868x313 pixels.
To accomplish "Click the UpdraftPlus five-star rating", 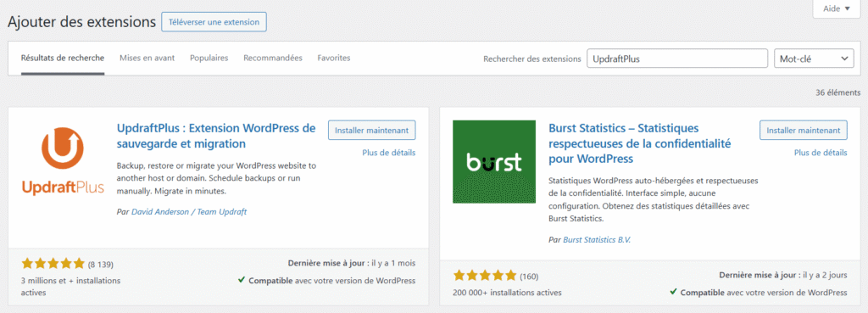I will (53, 264).
